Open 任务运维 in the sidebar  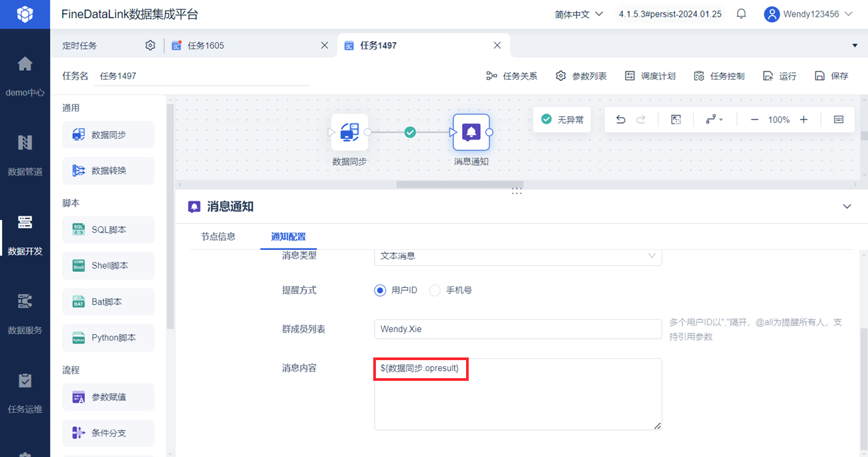(x=25, y=394)
